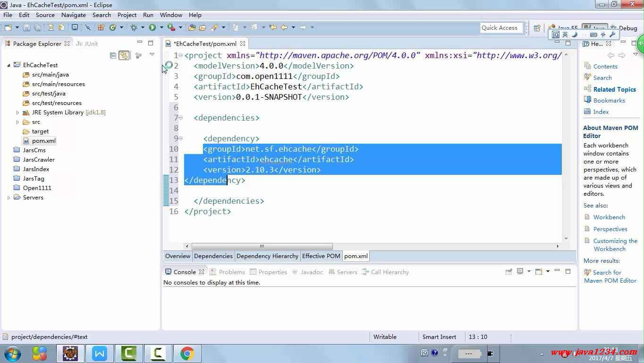Click the IME wrench settings icon
644x363 pixels.
(612, 35)
